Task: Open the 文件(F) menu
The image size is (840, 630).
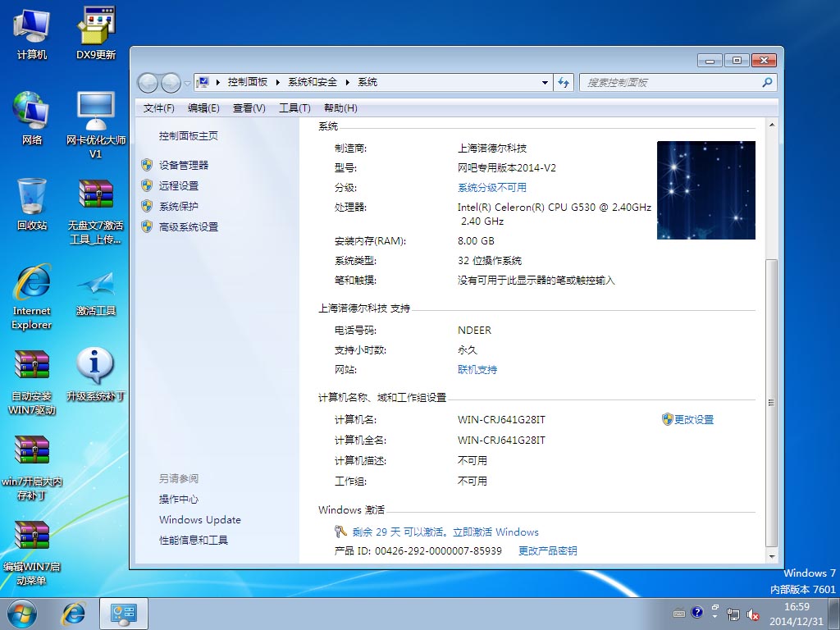Action: 158,108
